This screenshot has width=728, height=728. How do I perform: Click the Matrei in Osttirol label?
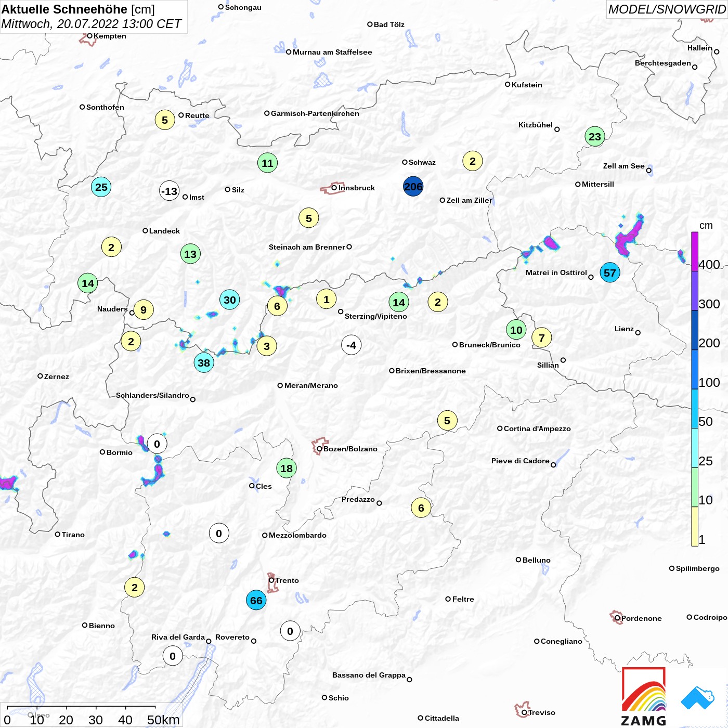(x=556, y=272)
